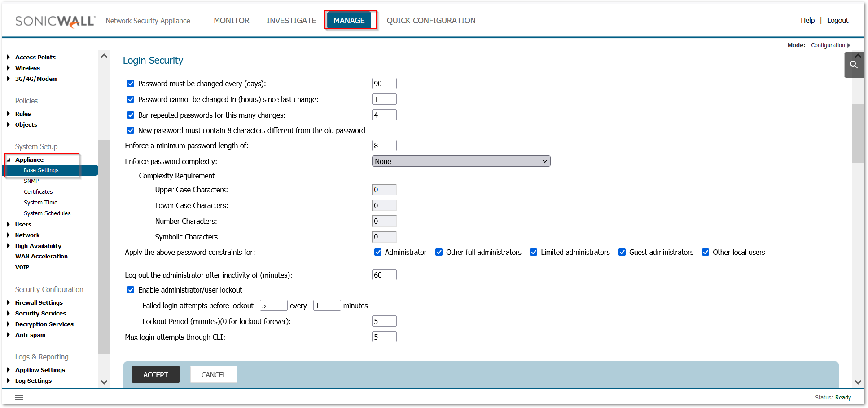Click password change days field
This screenshot has height=408, width=868.
coord(384,84)
